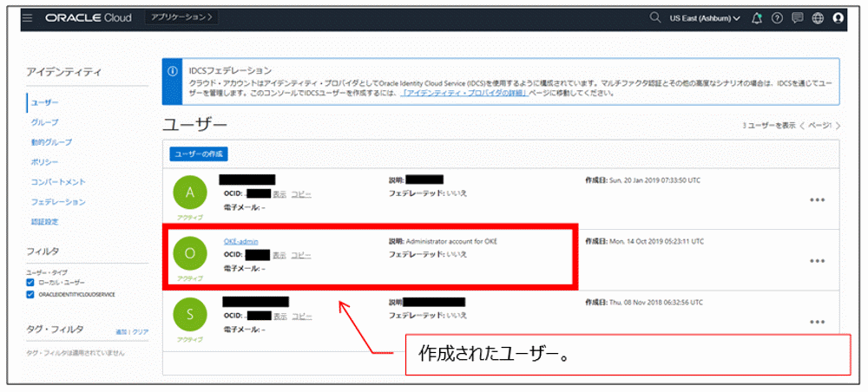
Task: Select グループ in the identity sidebar
Action: click(x=45, y=122)
